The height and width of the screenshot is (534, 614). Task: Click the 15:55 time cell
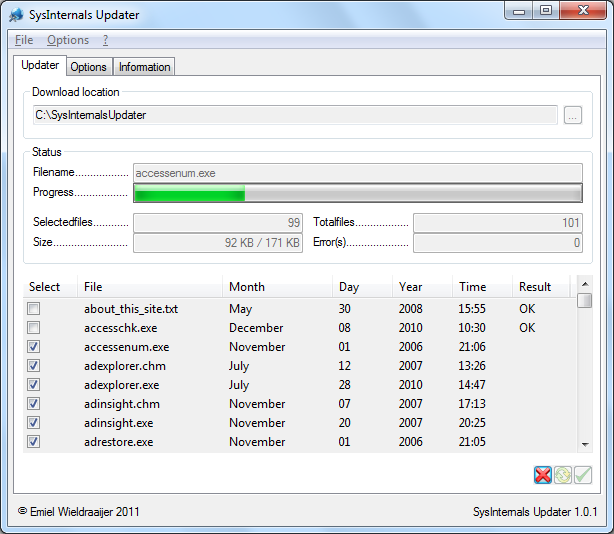(x=472, y=308)
